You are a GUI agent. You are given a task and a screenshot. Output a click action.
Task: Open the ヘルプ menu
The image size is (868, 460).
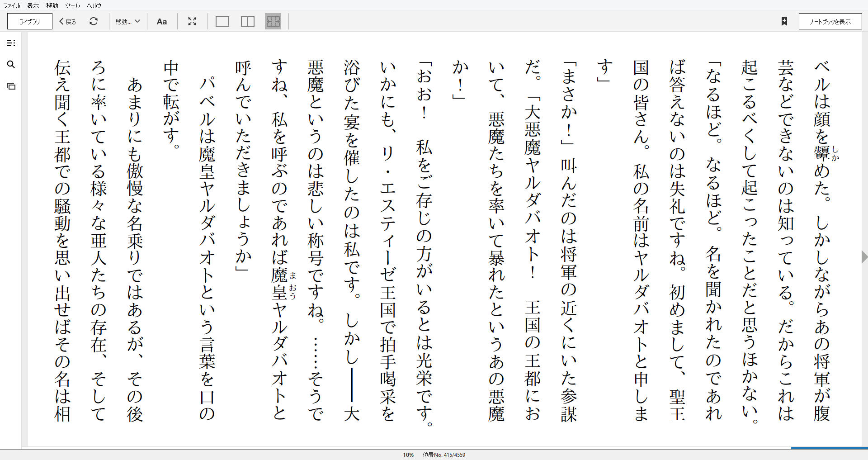point(94,5)
